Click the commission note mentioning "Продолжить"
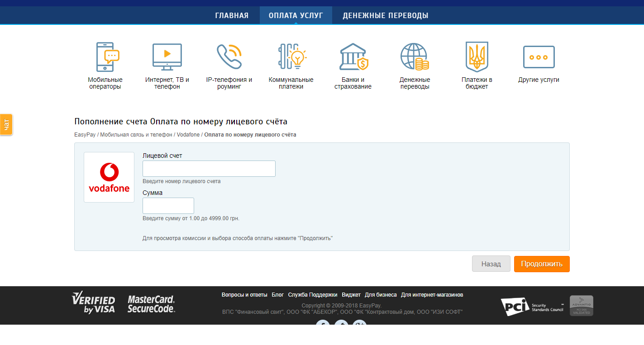This screenshot has width=644, height=345. tap(238, 238)
